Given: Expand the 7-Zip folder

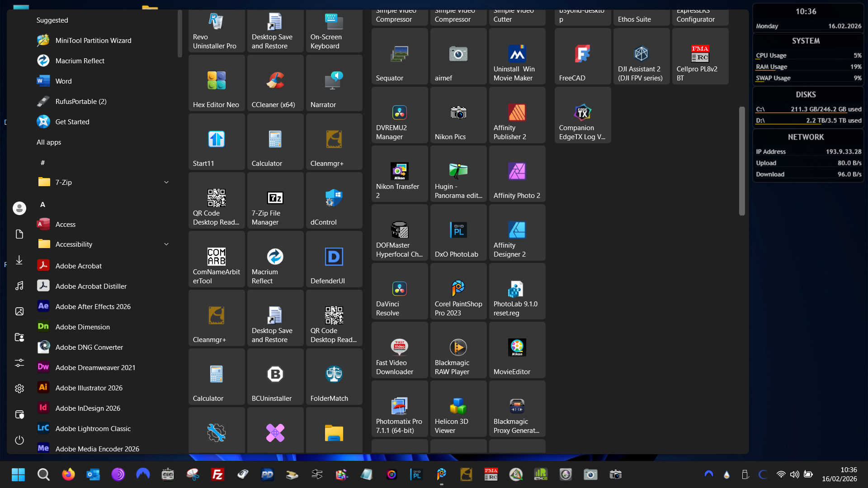Looking at the screenshot, I should [166, 183].
